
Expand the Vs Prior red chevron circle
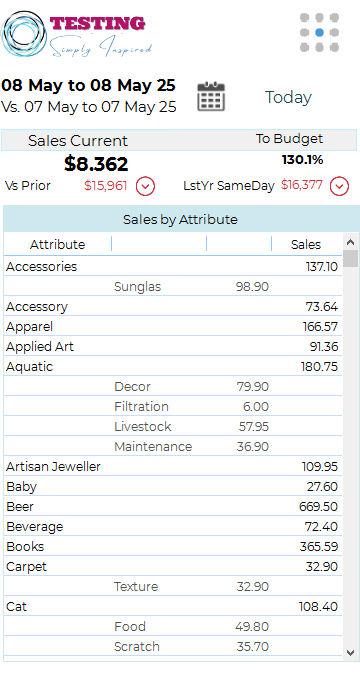tap(146, 186)
